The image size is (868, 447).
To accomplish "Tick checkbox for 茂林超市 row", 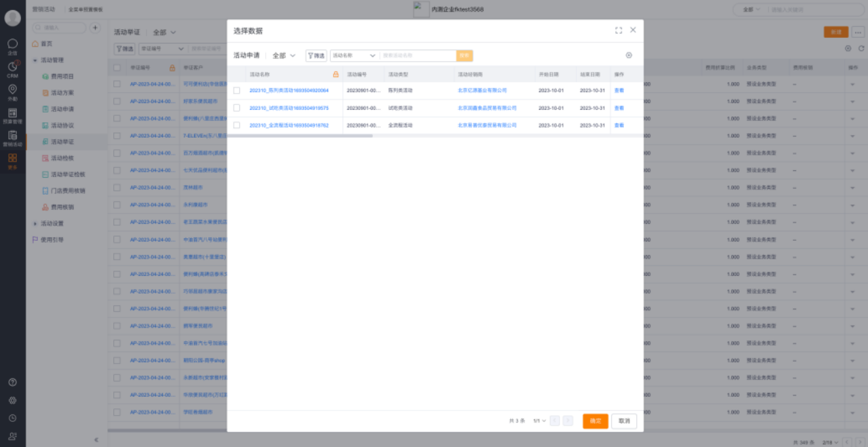I will [117, 187].
